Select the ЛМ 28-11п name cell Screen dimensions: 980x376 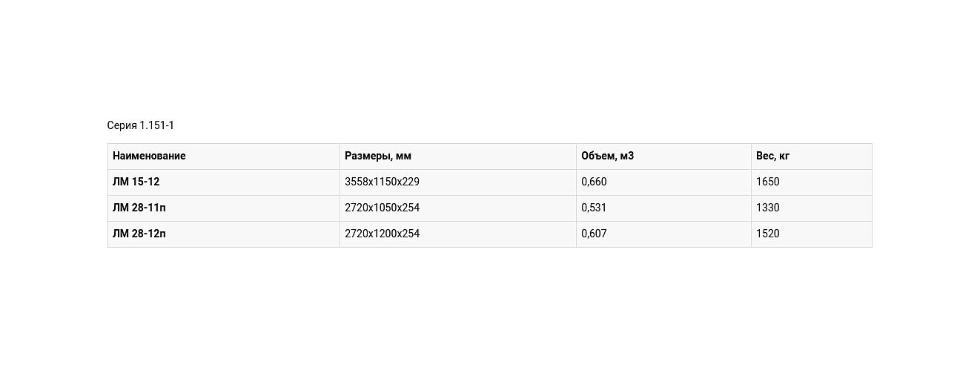139,208
